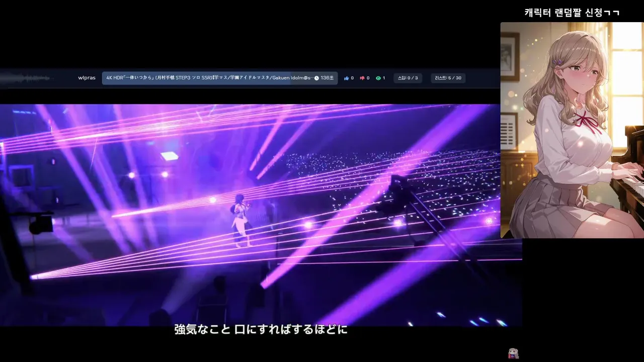Click the clock icon beside 136초
Viewport: 644px width, 362px height.
pos(316,78)
